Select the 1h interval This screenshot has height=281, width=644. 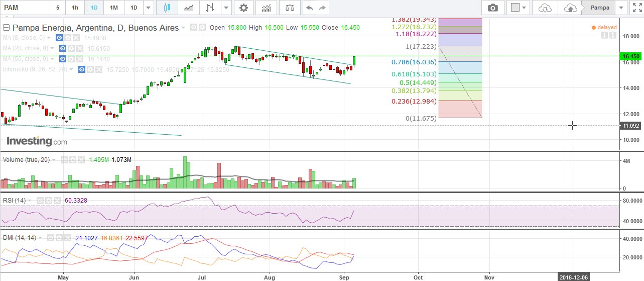point(75,8)
